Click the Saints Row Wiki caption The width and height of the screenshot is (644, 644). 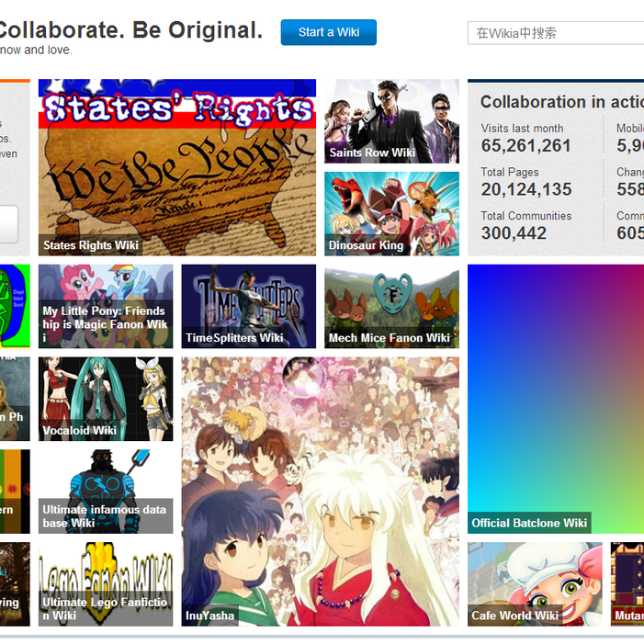372,153
